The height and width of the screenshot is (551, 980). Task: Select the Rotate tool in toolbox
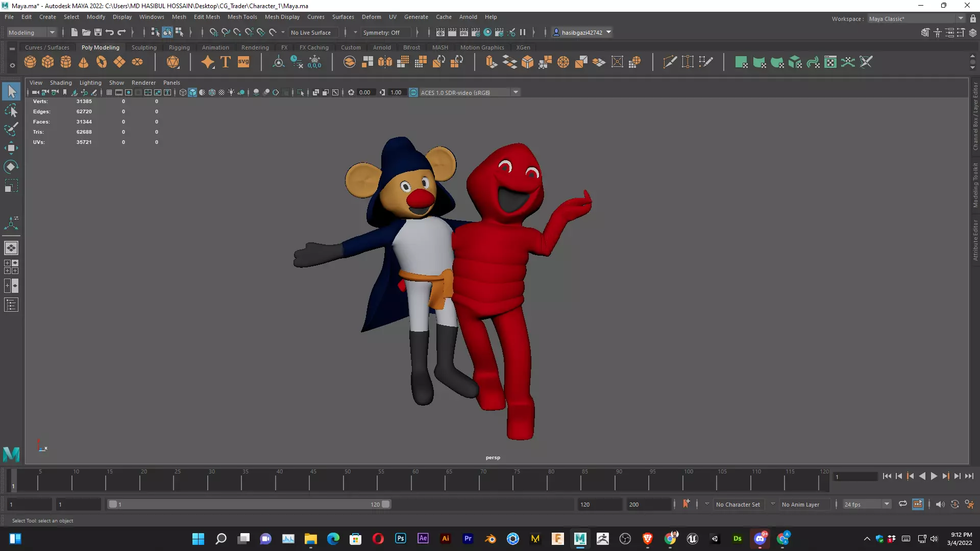[11, 167]
